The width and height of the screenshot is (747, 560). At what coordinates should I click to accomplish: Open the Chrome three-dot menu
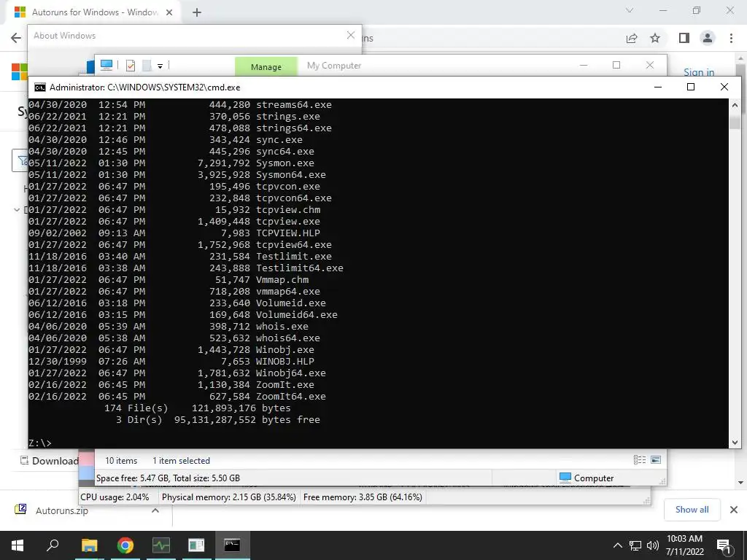(x=731, y=38)
